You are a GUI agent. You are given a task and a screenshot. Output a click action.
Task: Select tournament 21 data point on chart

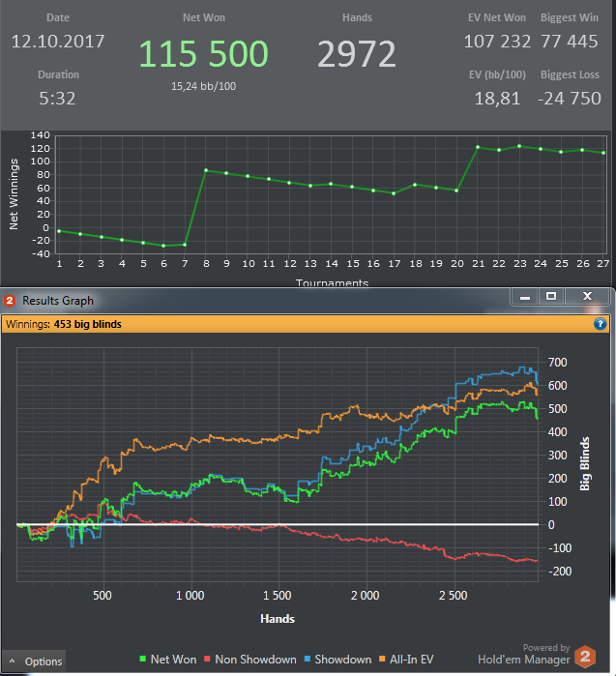(x=478, y=147)
